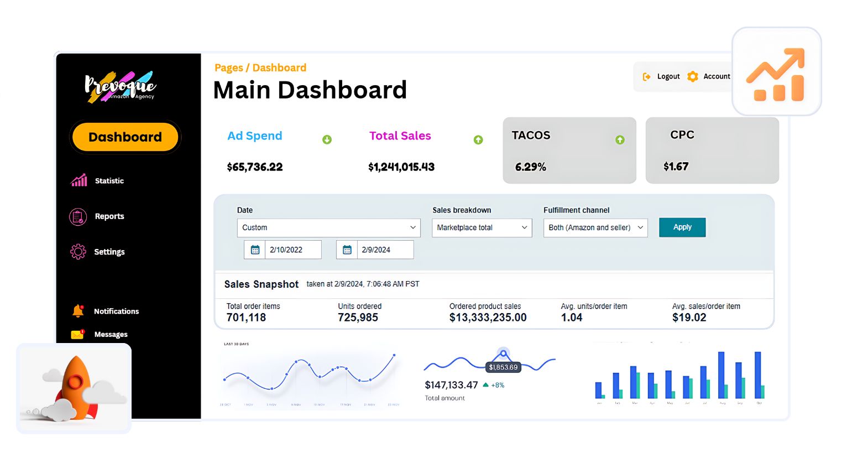Open Notifications bell icon
Screen dimensions: 868x457
coord(78,311)
